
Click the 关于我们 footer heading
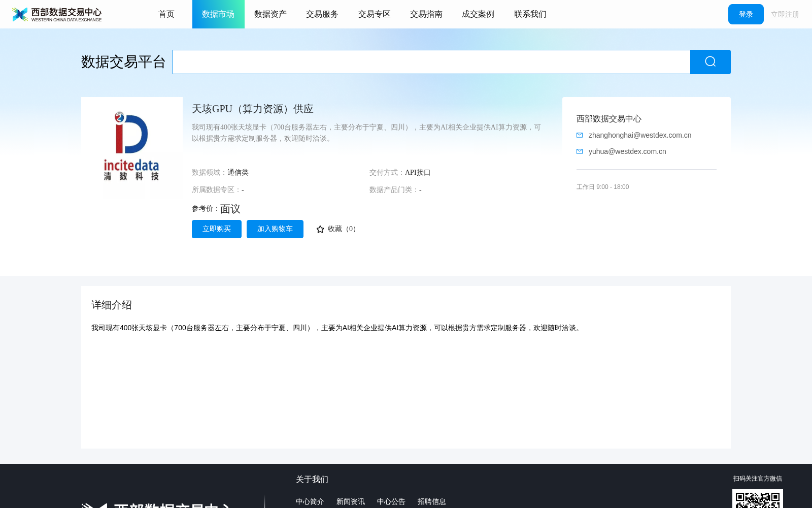pos(312,480)
